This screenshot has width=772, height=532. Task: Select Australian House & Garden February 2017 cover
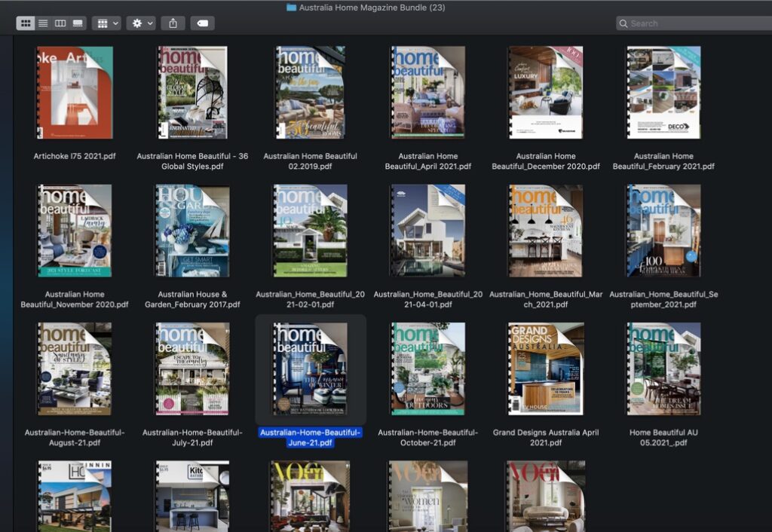point(191,231)
